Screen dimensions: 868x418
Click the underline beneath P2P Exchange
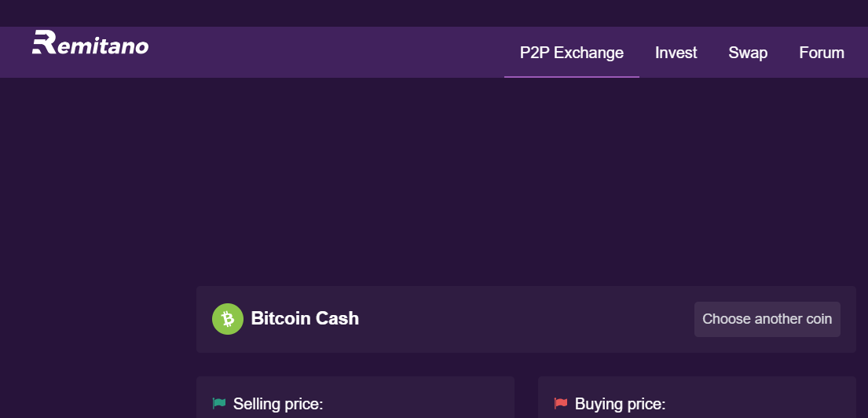[x=572, y=76]
